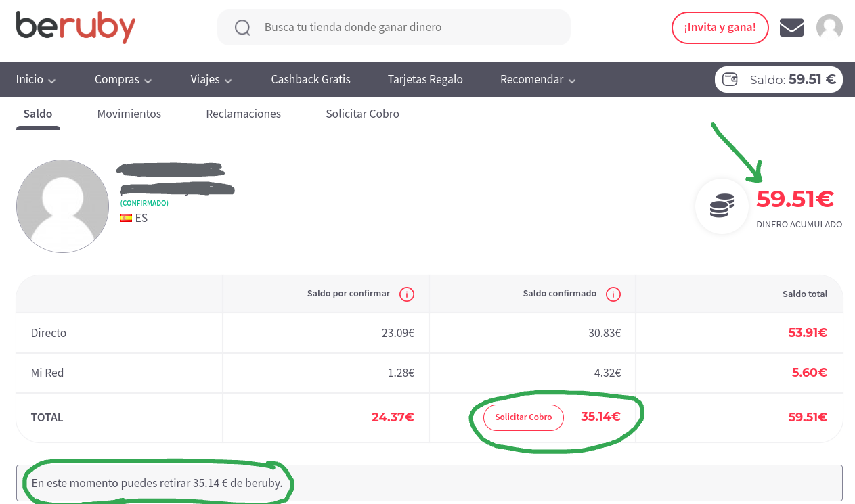Expand the Compras dropdown menu
The image size is (855, 504).
[123, 80]
